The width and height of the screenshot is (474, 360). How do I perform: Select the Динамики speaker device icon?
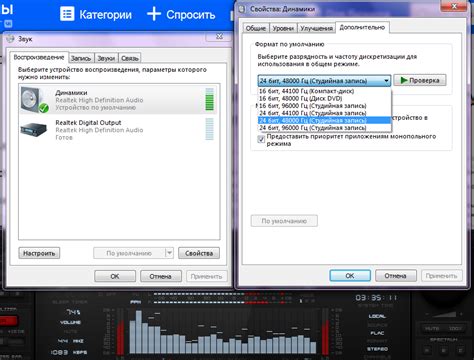pyautogui.click(x=34, y=99)
